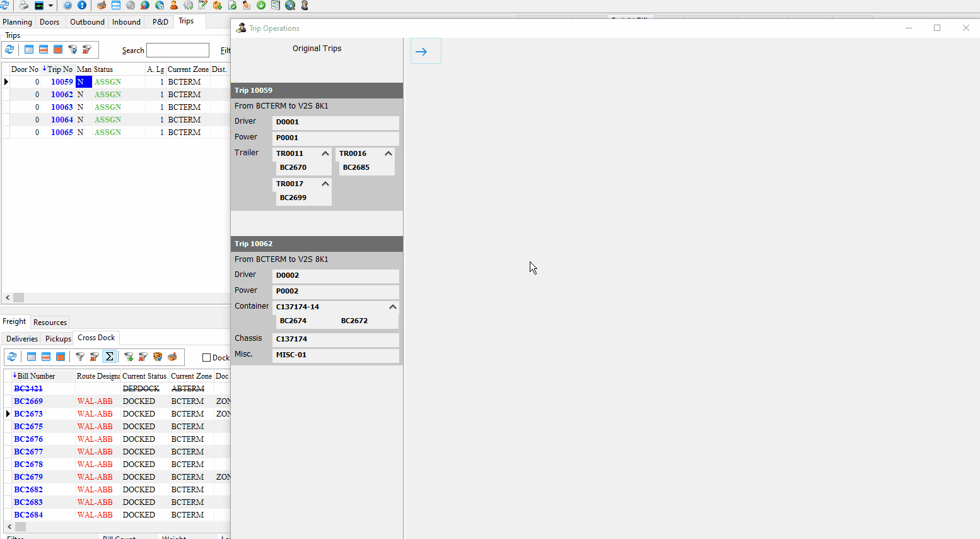Screen dimensions: 980x539
Task: Collapse trailer TR0011 chevron
Action: (325, 153)
